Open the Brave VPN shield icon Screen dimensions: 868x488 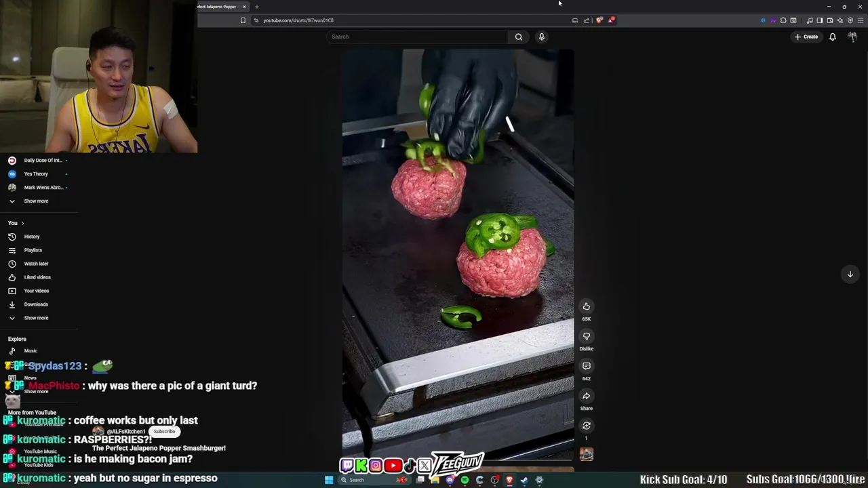click(850, 20)
